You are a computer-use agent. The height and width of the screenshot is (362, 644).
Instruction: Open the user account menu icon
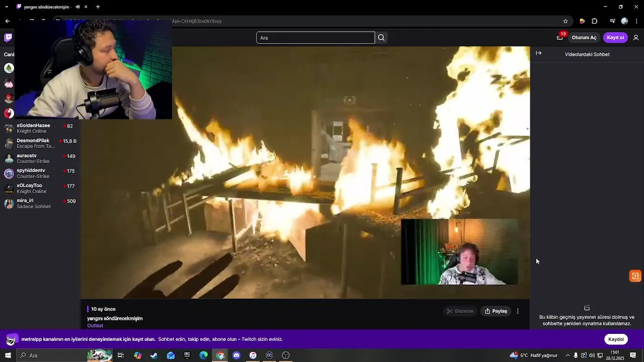pos(636,38)
